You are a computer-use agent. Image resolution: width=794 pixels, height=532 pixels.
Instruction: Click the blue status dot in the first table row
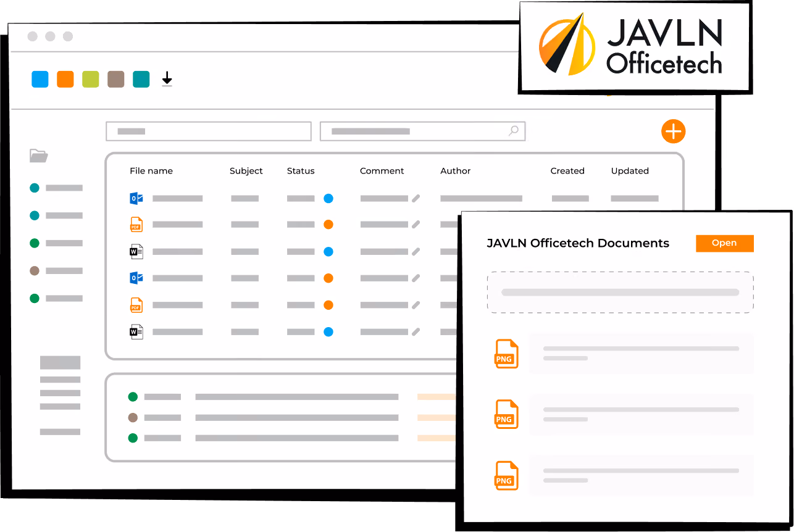pos(328,198)
